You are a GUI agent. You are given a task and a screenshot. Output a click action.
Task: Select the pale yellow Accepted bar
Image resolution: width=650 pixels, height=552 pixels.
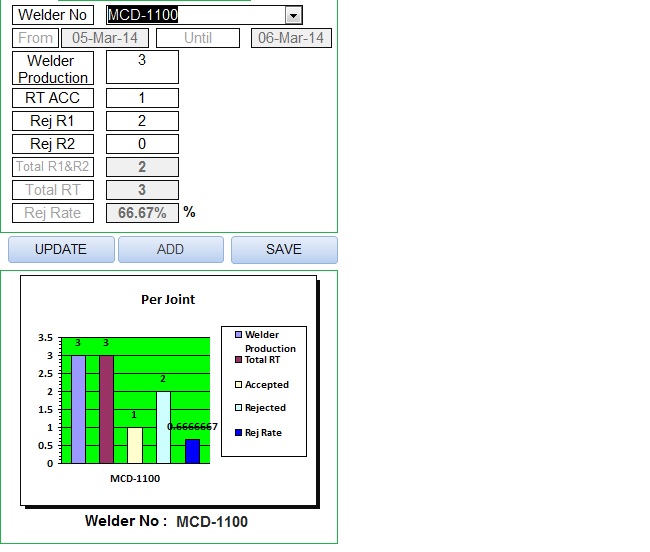coord(135,445)
